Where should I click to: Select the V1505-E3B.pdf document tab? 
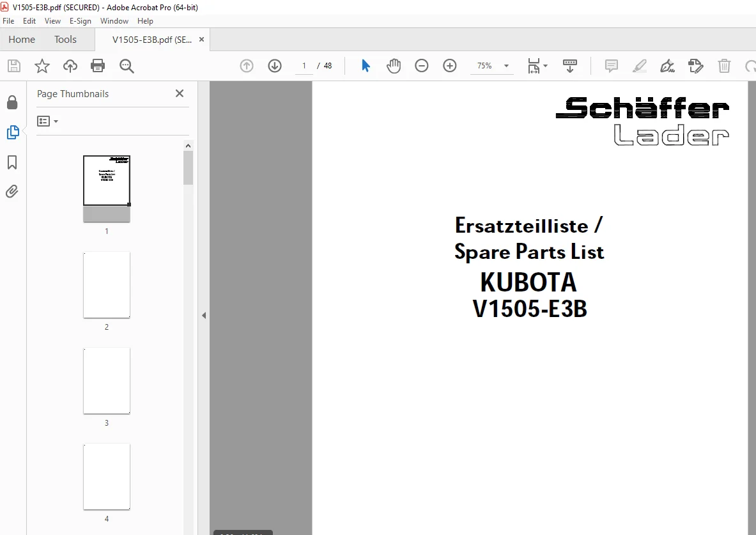coord(152,40)
